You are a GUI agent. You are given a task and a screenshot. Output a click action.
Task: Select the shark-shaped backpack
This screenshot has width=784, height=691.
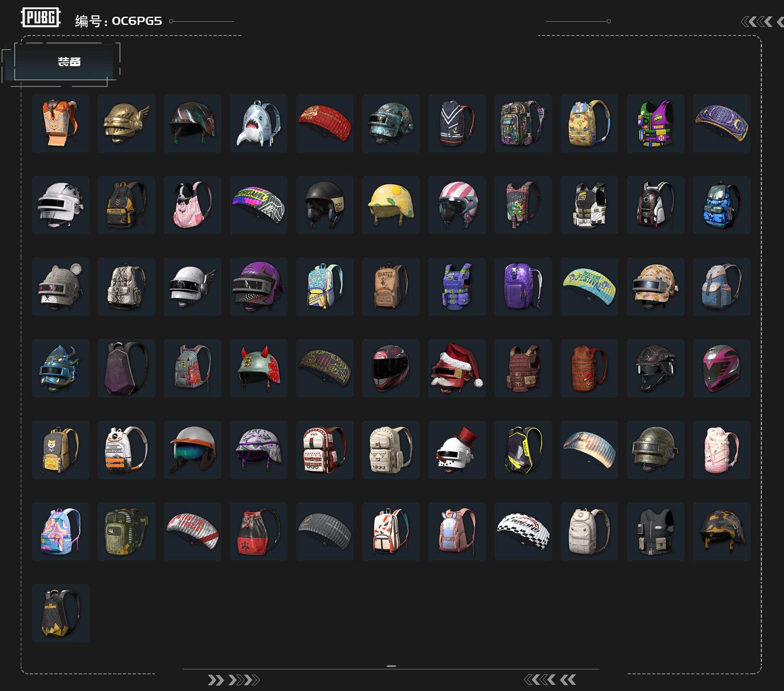coord(258,123)
